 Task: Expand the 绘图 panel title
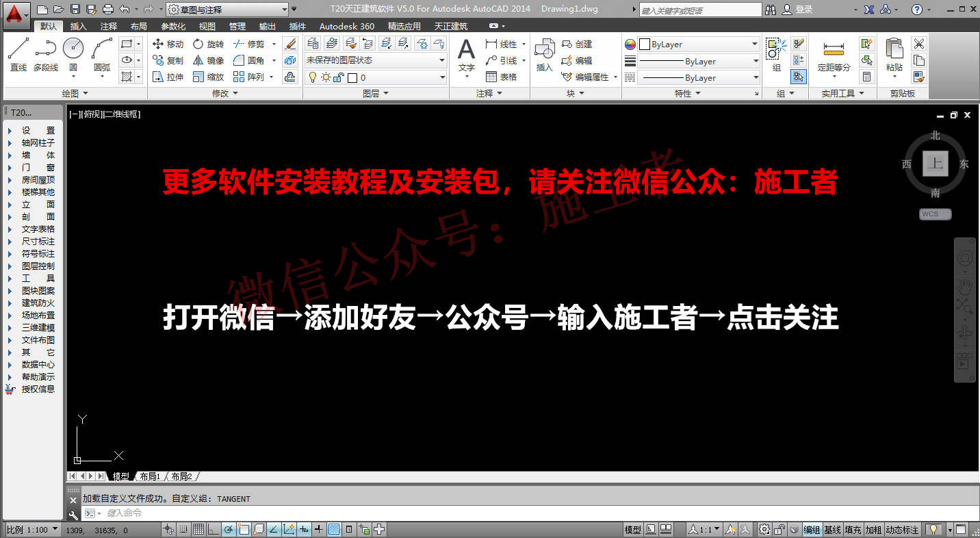74,93
